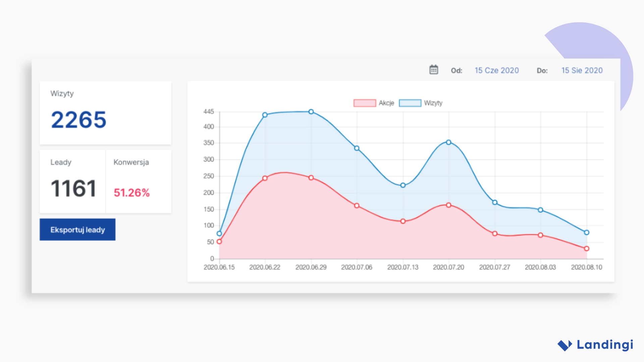
Task: Click the calendar icon near date range
Action: point(434,70)
